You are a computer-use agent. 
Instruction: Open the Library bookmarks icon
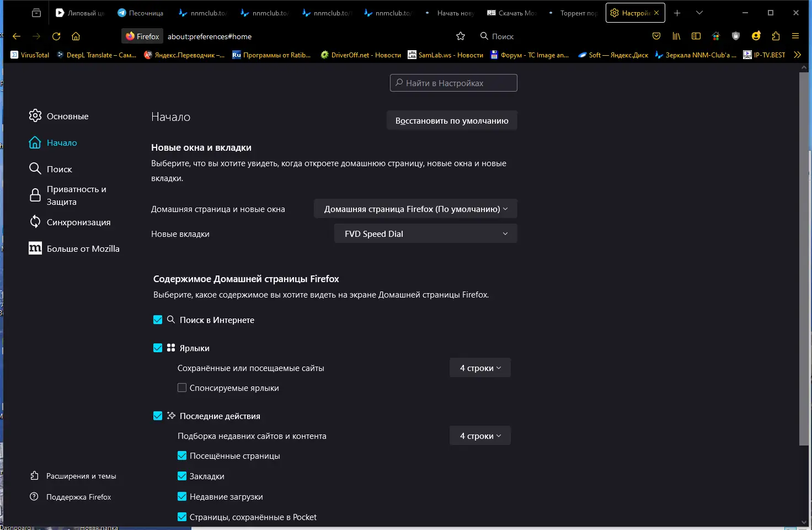[x=676, y=36]
